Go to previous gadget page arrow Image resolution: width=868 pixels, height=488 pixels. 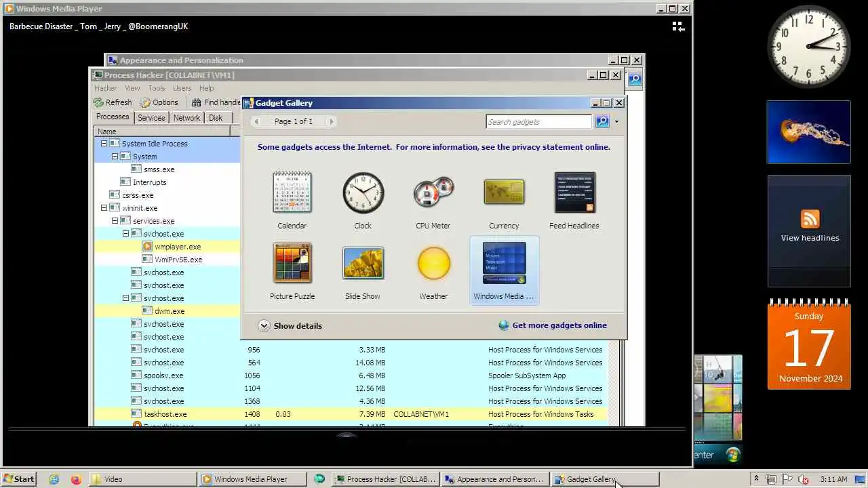tap(256, 121)
